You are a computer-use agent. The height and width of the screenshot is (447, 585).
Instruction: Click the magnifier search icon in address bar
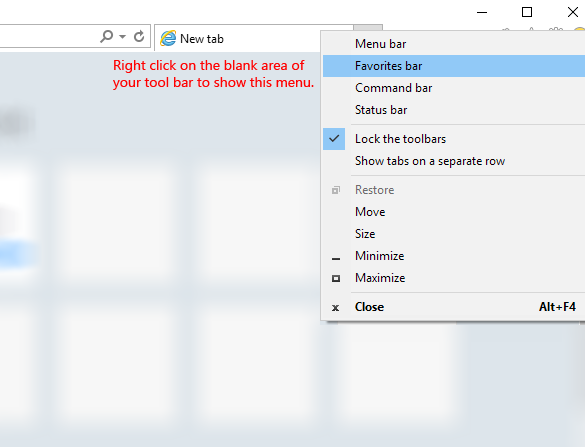pyautogui.click(x=107, y=37)
